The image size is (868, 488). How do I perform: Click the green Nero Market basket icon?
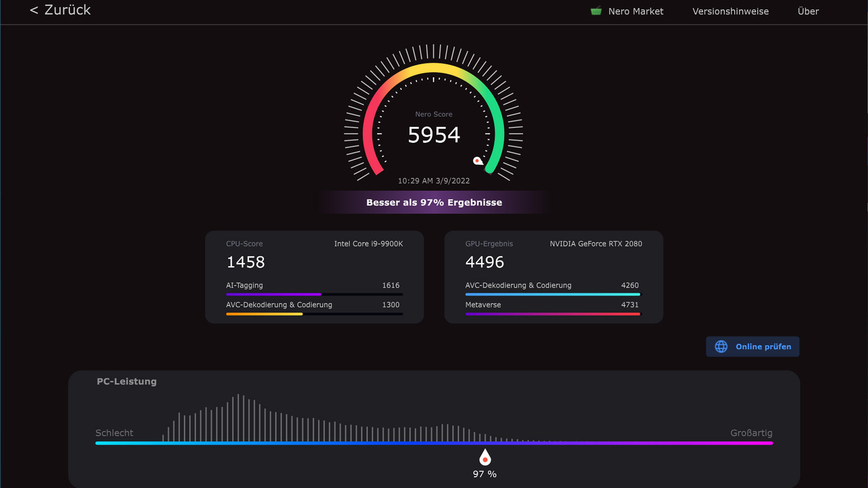point(596,11)
